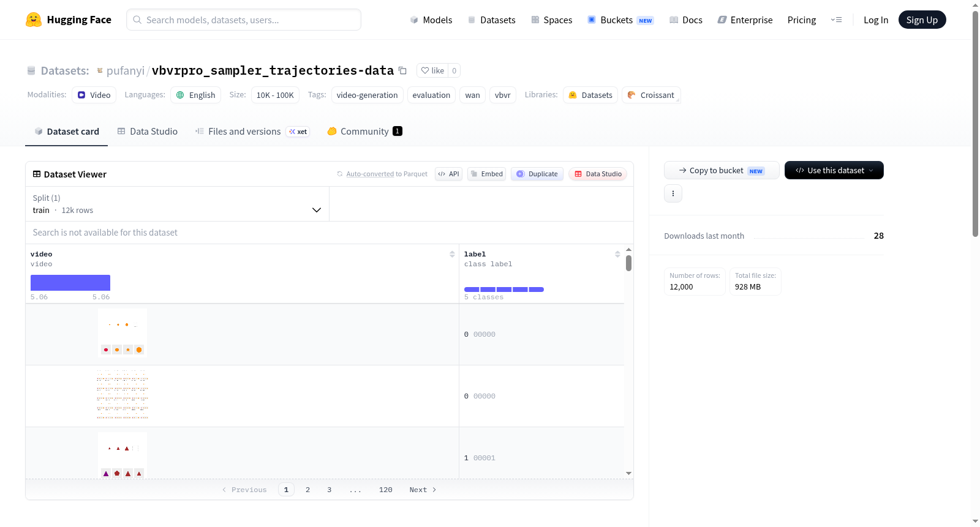Open the first row video thumbnail
Screen dimensions: 980x527
click(123, 333)
